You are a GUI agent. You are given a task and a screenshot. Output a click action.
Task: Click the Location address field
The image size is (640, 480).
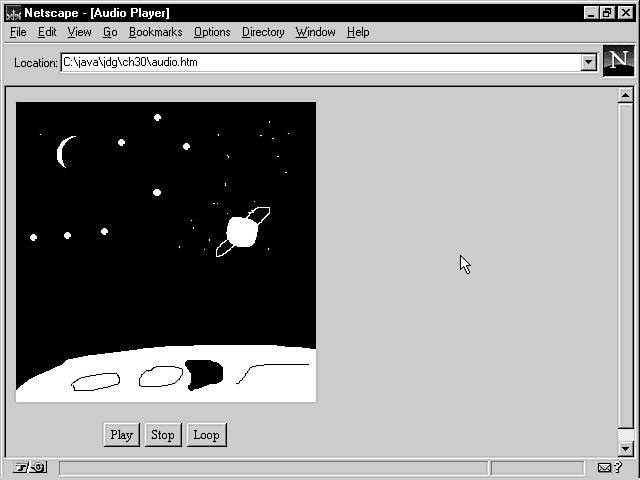pyautogui.click(x=320, y=62)
